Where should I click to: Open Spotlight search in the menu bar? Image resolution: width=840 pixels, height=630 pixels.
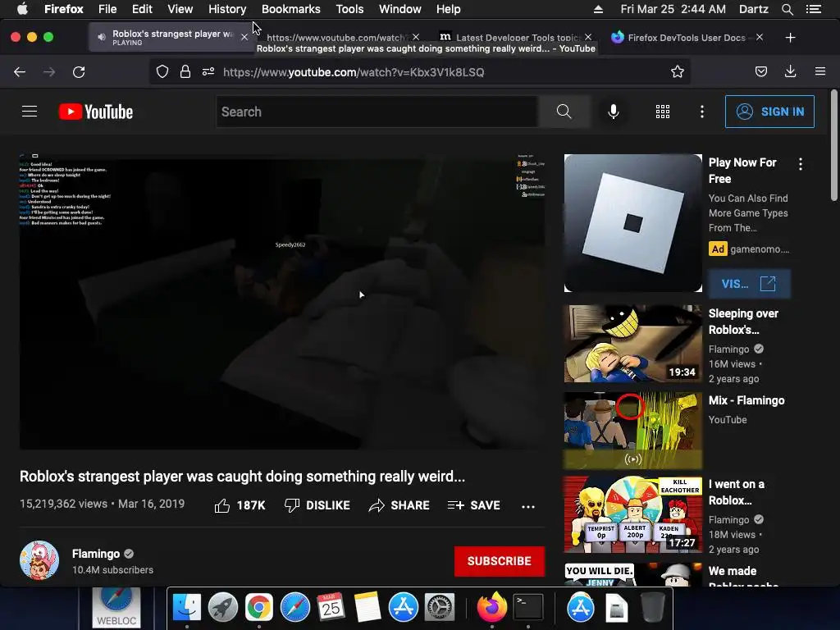click(787, 9)
